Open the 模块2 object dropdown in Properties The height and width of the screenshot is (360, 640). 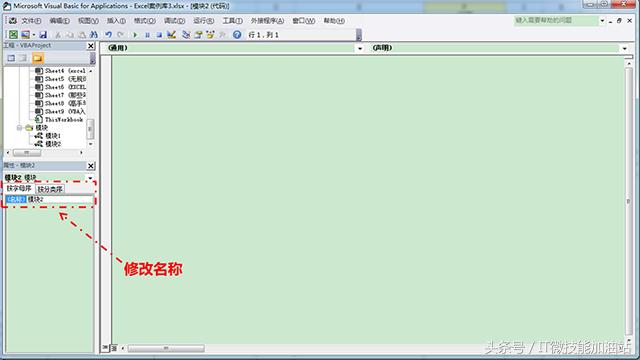point(90,178)
